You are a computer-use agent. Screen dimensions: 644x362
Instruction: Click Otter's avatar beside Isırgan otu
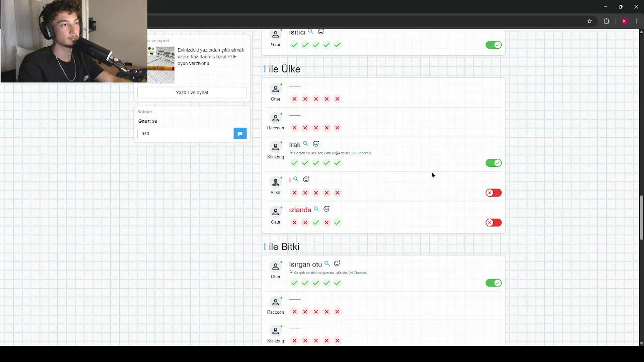click(275, 266)
